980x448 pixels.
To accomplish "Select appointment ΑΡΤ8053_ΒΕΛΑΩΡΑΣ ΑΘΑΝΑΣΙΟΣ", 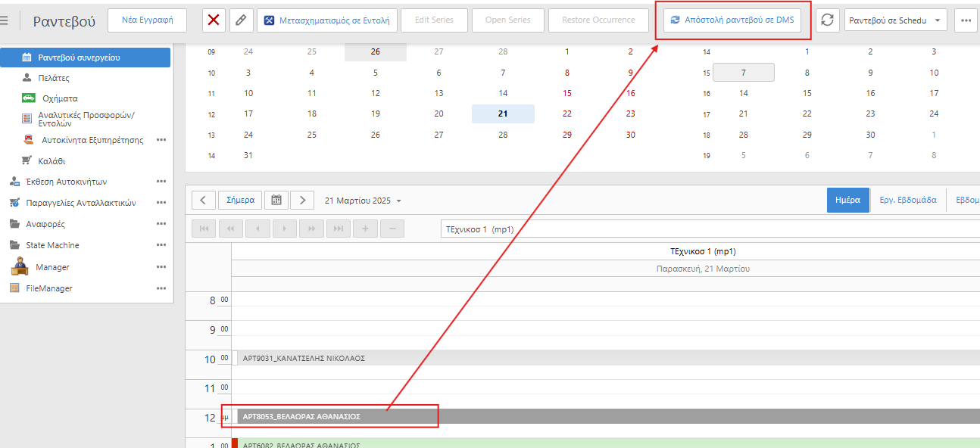I will [x=606, y=416].
